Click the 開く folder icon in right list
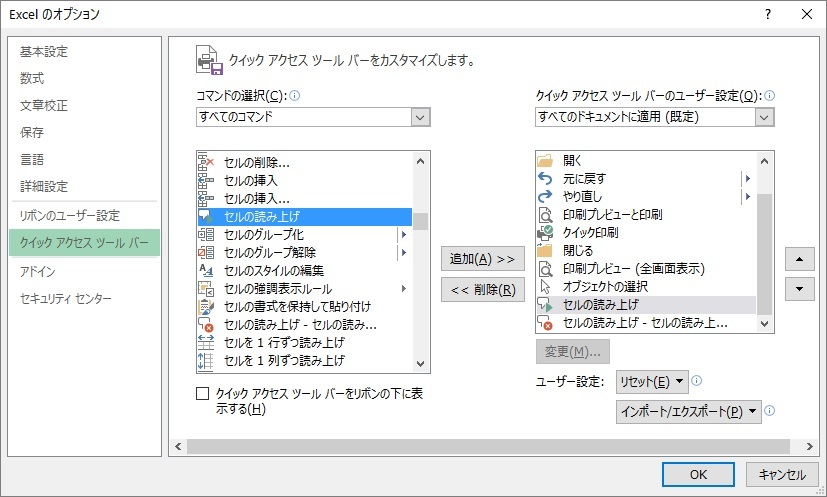This screenshot has height=497, width=827. point(545,160)
